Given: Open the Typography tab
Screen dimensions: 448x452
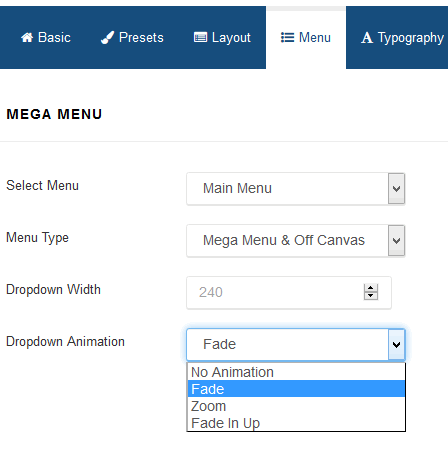Looking at the screenshot, I should pyautogui.click(x=402, y=37).
